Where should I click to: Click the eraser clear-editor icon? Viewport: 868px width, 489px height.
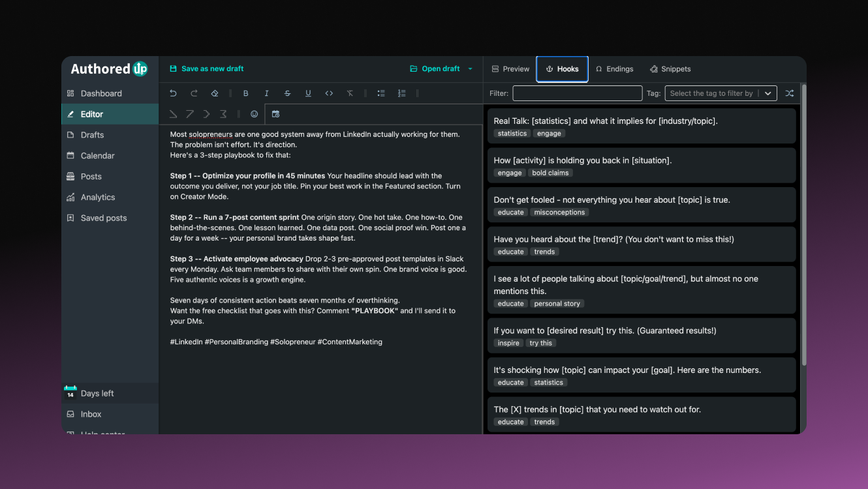pyautogui.click(x=215, y=93)
